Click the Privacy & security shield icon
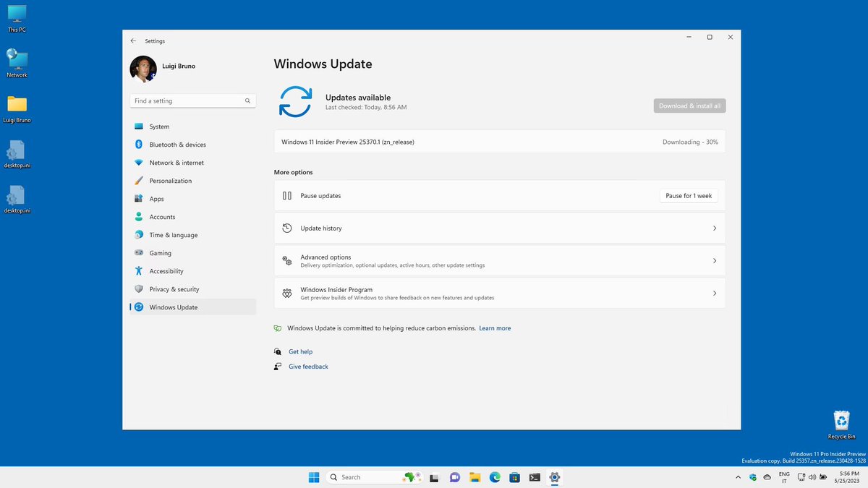 (138, 289)
